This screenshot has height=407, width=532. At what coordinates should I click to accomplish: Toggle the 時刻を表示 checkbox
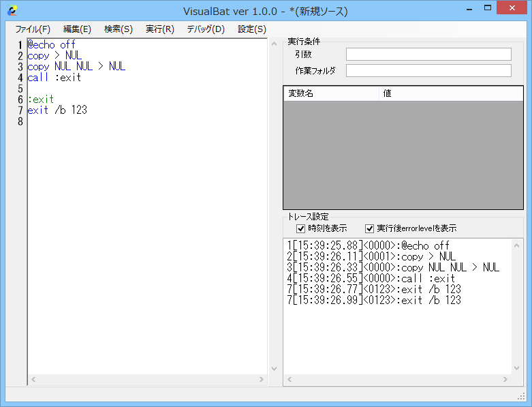tap(300, 228)
